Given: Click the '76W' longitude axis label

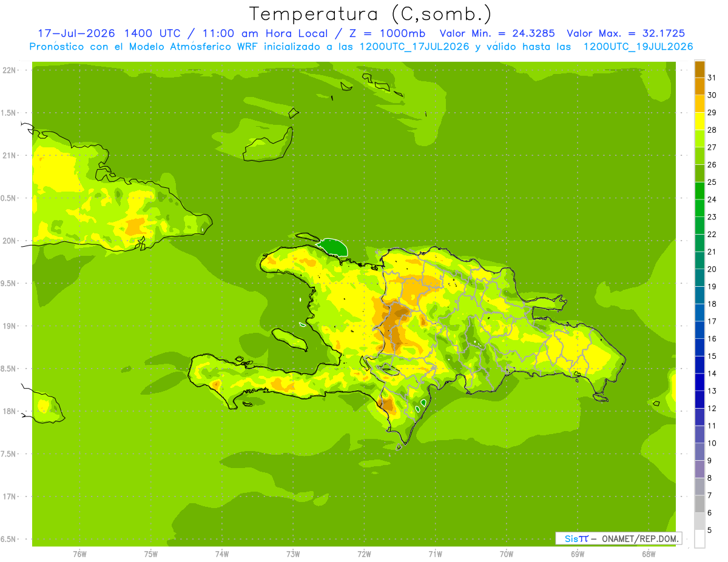Looking at the screenshot, I should 80,554.
